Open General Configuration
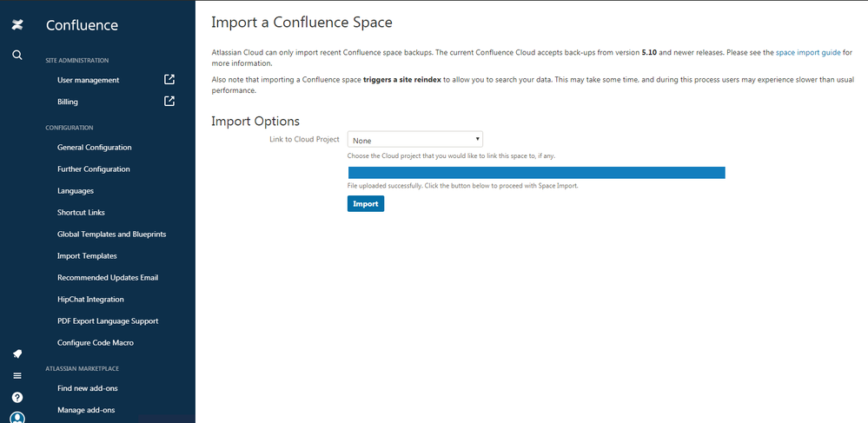This screenshot has height=423, width=868. [94, 148]
